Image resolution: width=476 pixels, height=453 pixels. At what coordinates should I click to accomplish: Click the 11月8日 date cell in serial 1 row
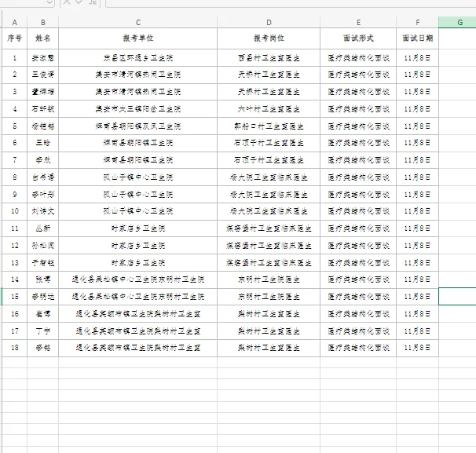417,57
